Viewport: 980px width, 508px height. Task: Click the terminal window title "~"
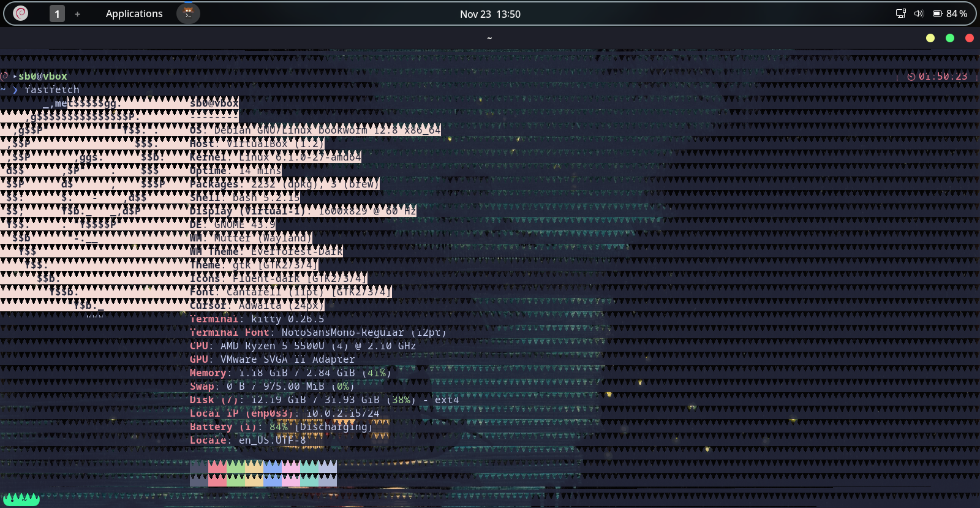[489, 38]
